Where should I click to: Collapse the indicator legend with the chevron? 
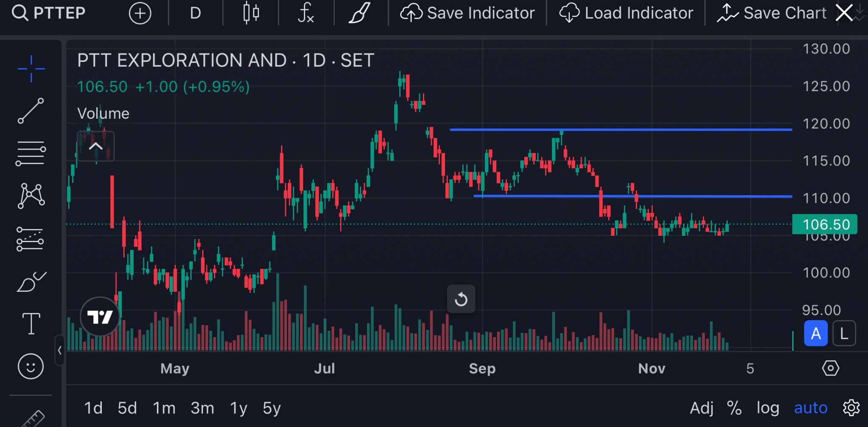point(96,146)
